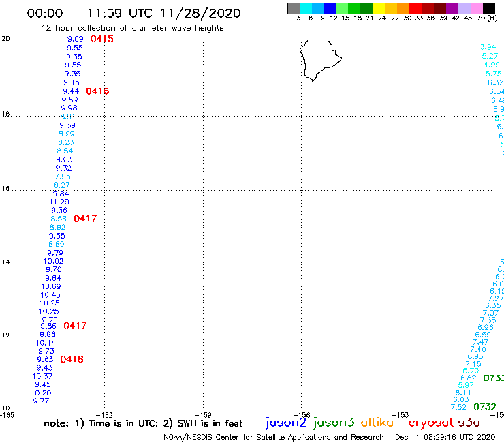Click the 8.89 wave height value
Screen dimensions: 504x443
click(57, 244)
